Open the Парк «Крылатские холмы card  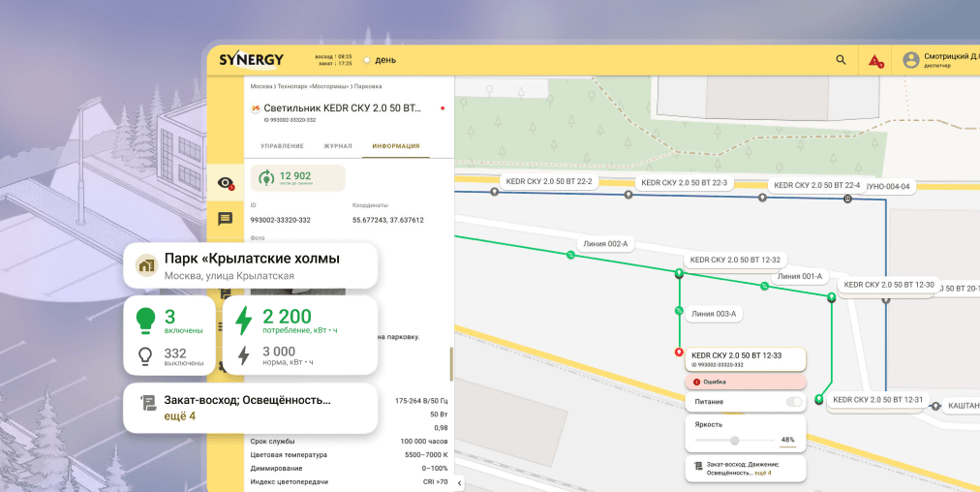(x=250, y=265)
